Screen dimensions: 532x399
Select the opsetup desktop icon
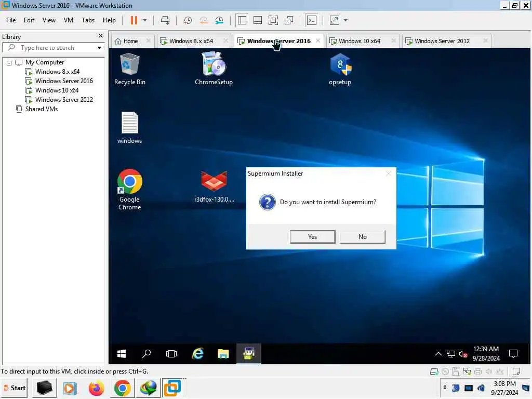click(340, 69)
